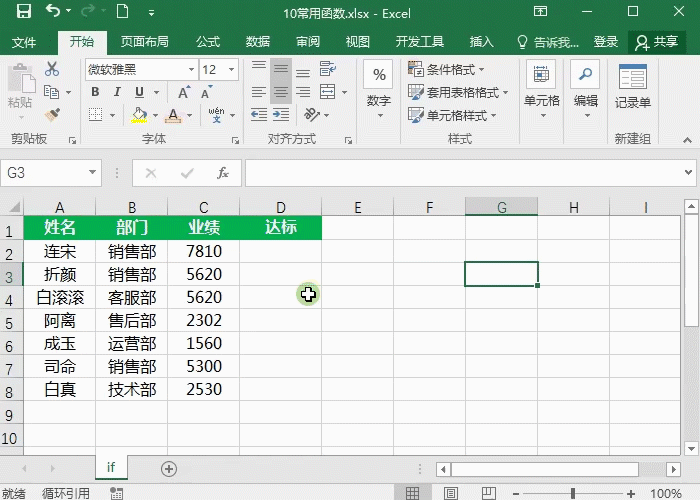Toggle Italic formatting
Viewport: 700px width, 500px height.
click(117, 92)
